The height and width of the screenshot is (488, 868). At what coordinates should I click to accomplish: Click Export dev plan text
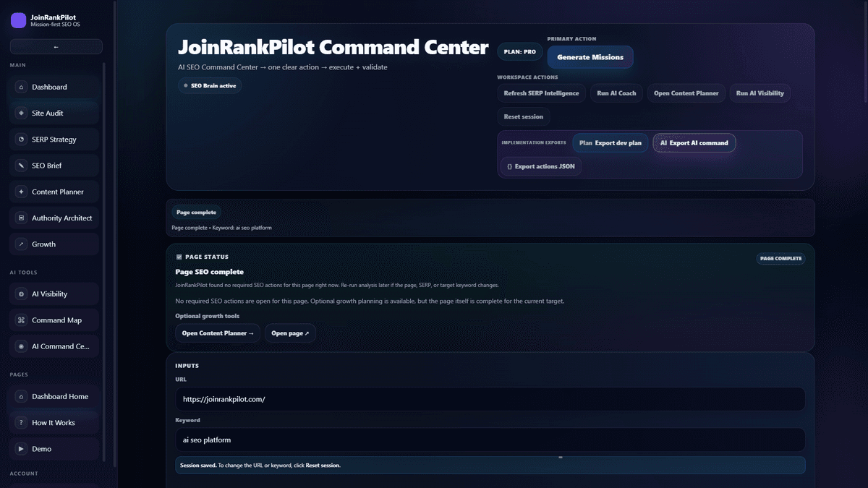point(618,143)
